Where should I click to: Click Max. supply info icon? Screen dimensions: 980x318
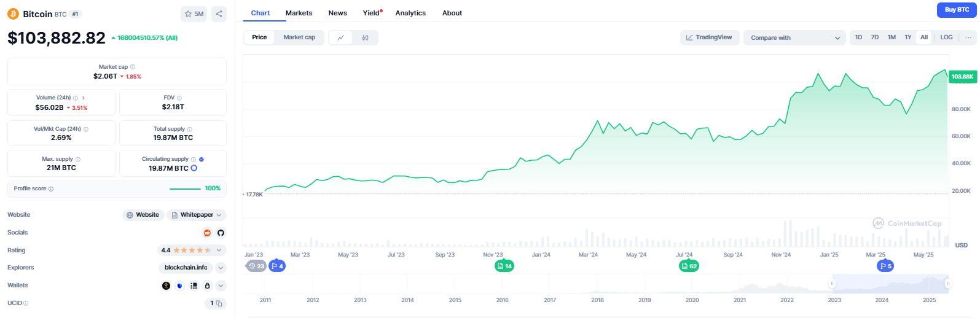pyautogui.click(x=78, y=159)
